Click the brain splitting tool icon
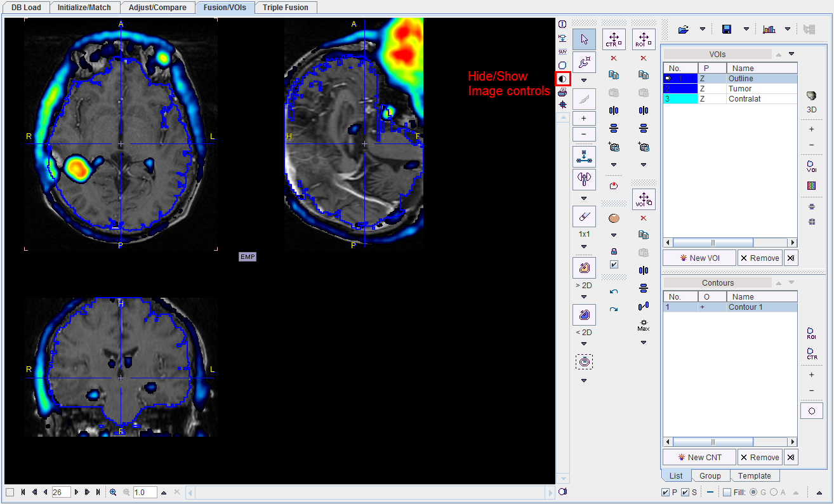 (x=584, y=180)
